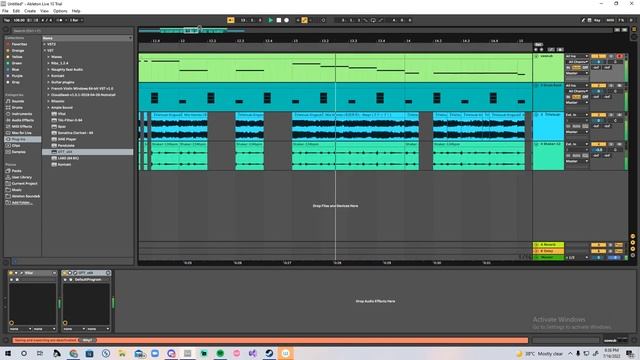Open Ext. In dropdown on third track
640x360 pixels.
[577, 115]
